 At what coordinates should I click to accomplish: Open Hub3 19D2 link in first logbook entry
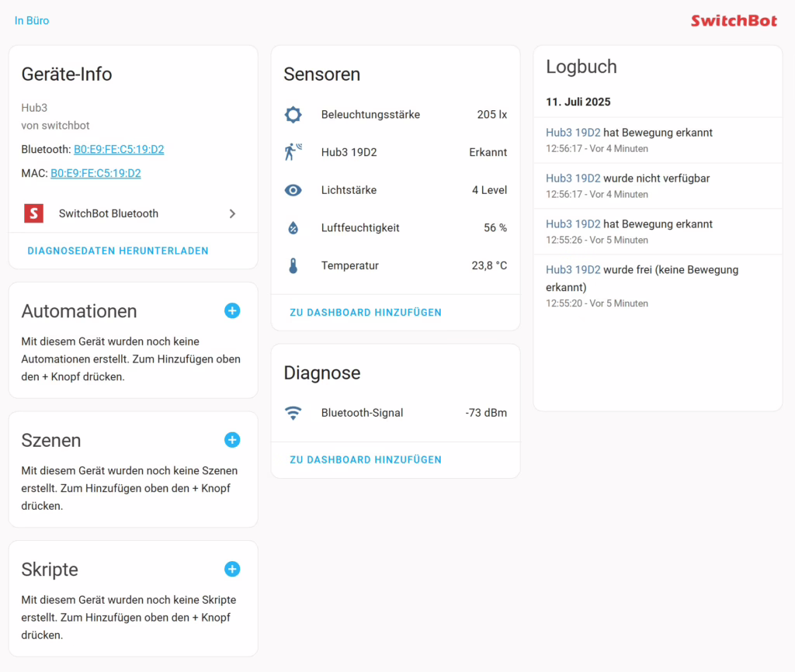[573, 133]
